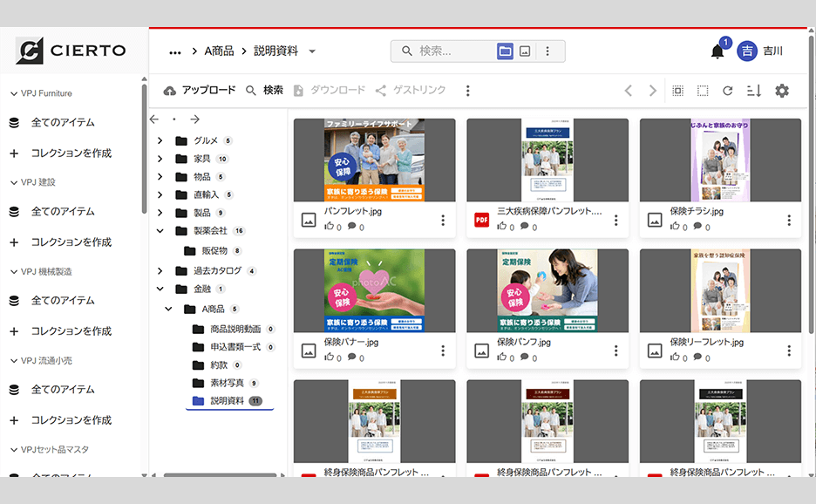Click the sort order icon
Image resolution: width=816 pixels, height=504 pixels.
coord(753,90)
